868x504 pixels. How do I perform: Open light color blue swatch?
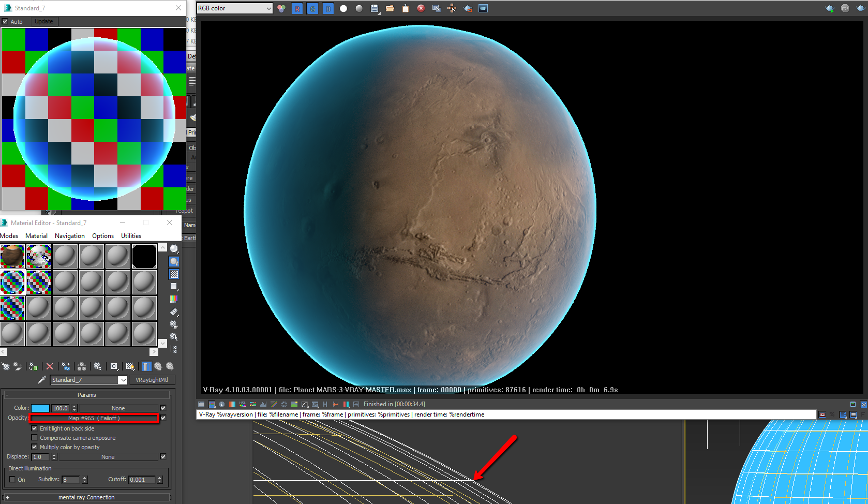[x=40, y=408]
